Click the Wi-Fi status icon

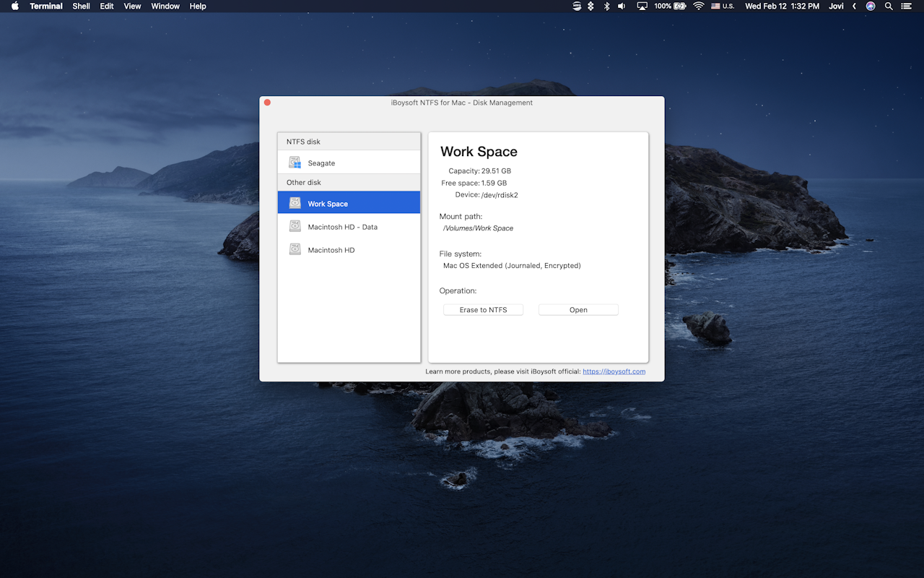697,6
